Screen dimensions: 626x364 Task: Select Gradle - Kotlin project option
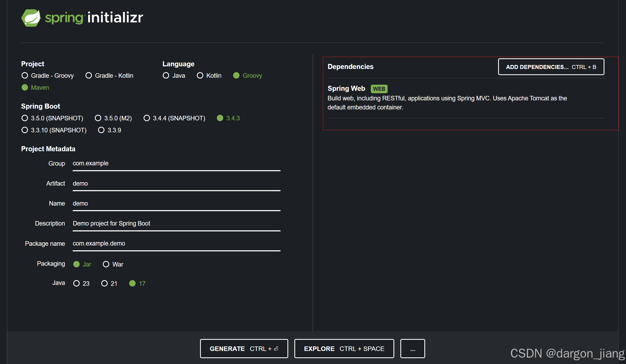pyautogui.click(x=89, y=76)
